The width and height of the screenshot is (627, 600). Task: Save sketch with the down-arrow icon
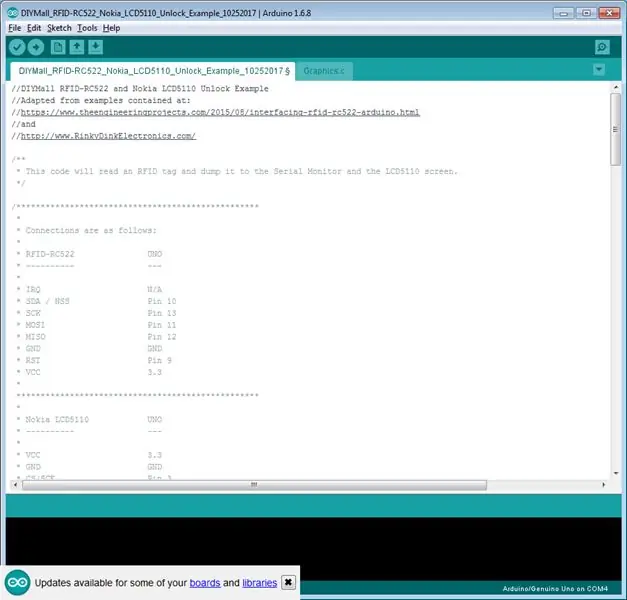(96, 47)
